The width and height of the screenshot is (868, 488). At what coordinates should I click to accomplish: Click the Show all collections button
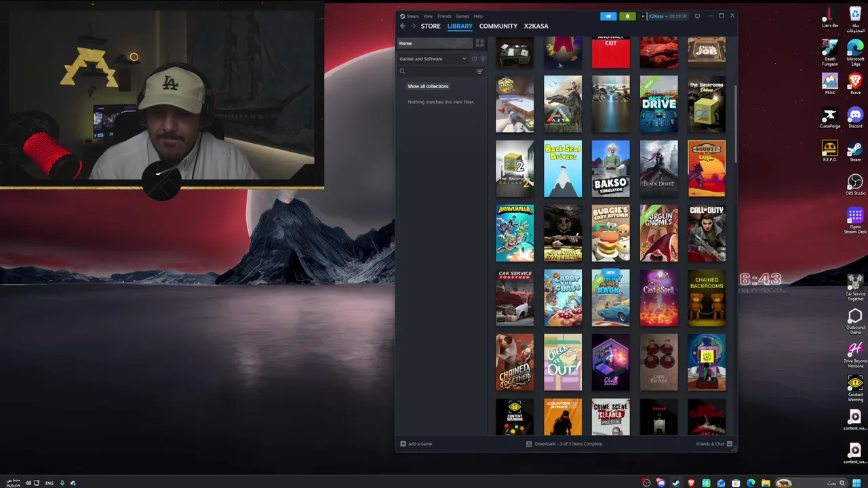(x=428, y=86)
